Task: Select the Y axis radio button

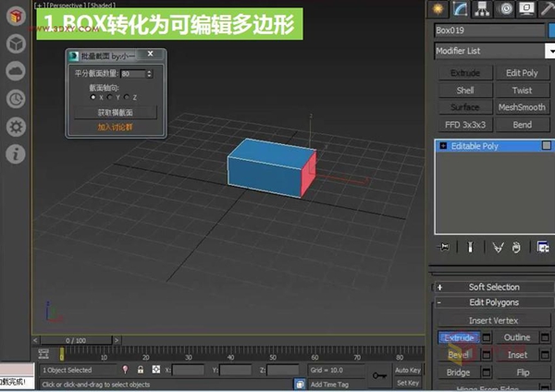Action: pyautogui.click(x=110, y=97)
